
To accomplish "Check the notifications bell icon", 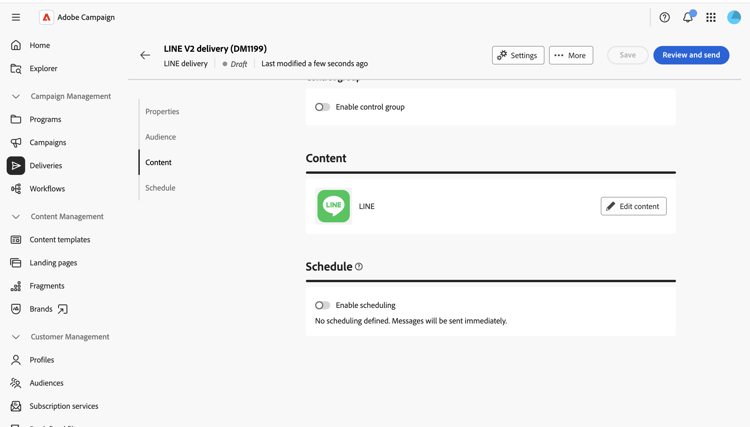I will (688, 17).
